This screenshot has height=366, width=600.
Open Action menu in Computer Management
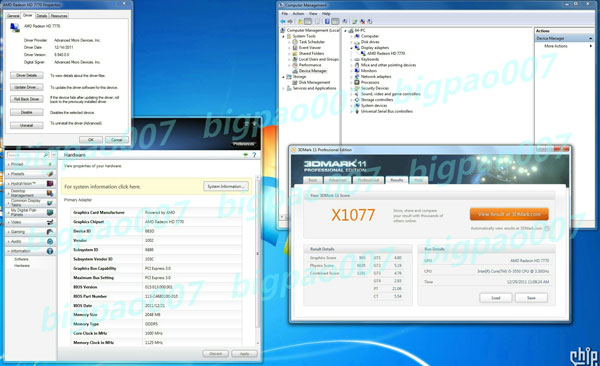click(298, 13)
